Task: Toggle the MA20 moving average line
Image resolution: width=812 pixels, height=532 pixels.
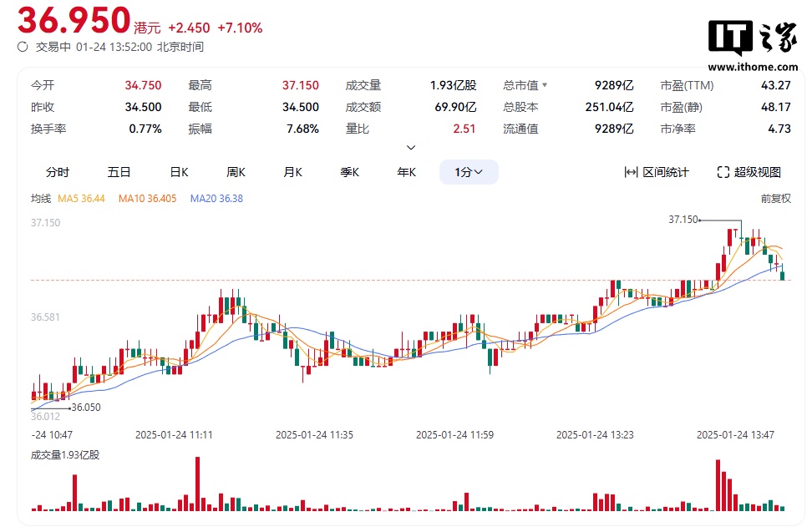Action: (x=216, y=199)
